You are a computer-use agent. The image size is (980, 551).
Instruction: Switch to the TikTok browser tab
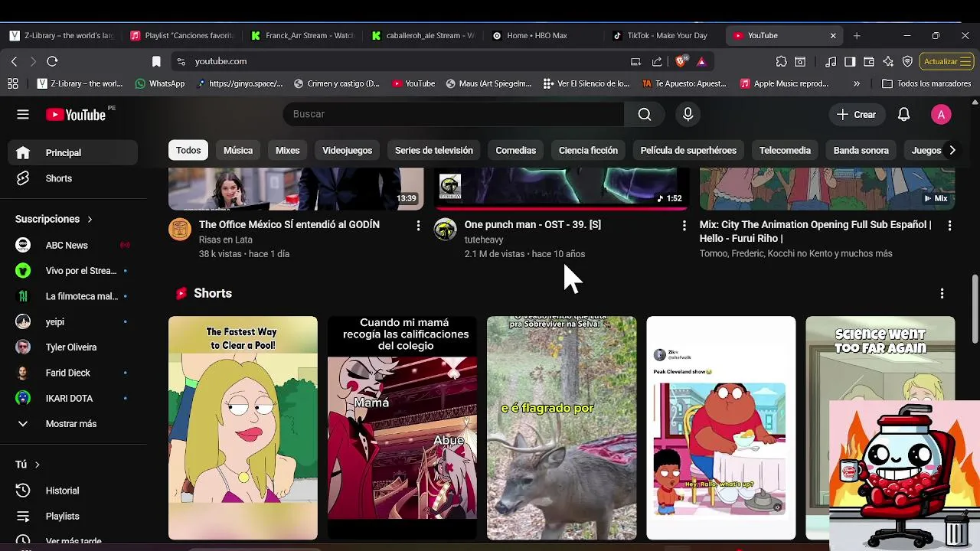point(665,35)
